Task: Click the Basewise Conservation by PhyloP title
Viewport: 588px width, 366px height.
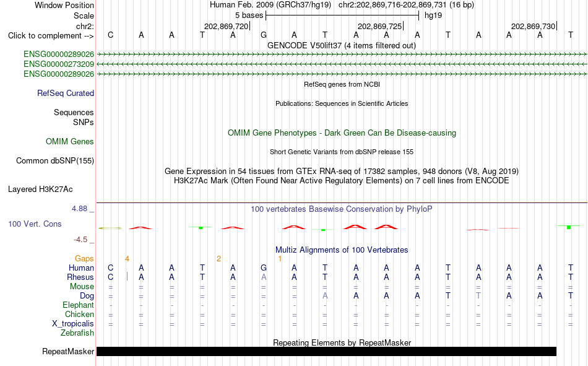Action: pyautogui.click(x=342, y=209)
